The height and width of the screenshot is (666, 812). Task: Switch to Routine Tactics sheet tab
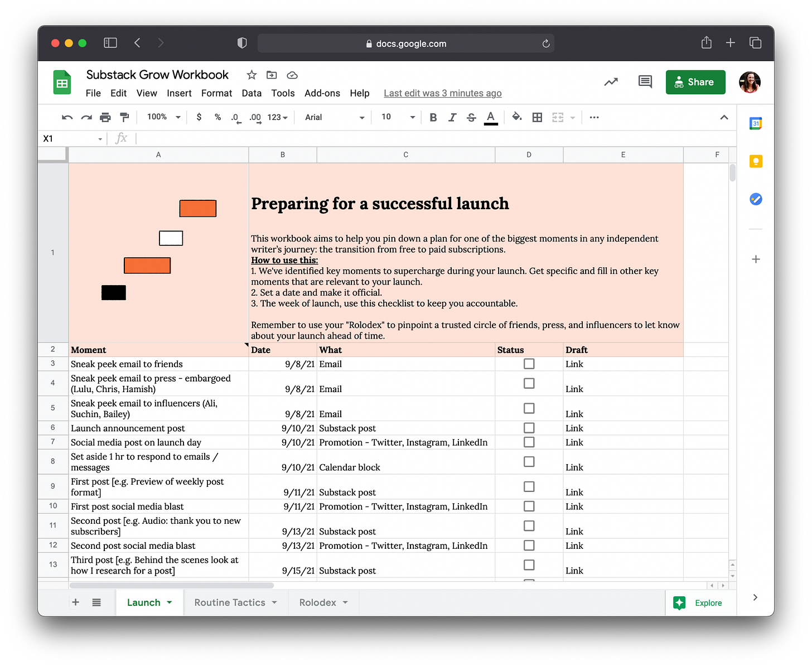click(229, 602)
